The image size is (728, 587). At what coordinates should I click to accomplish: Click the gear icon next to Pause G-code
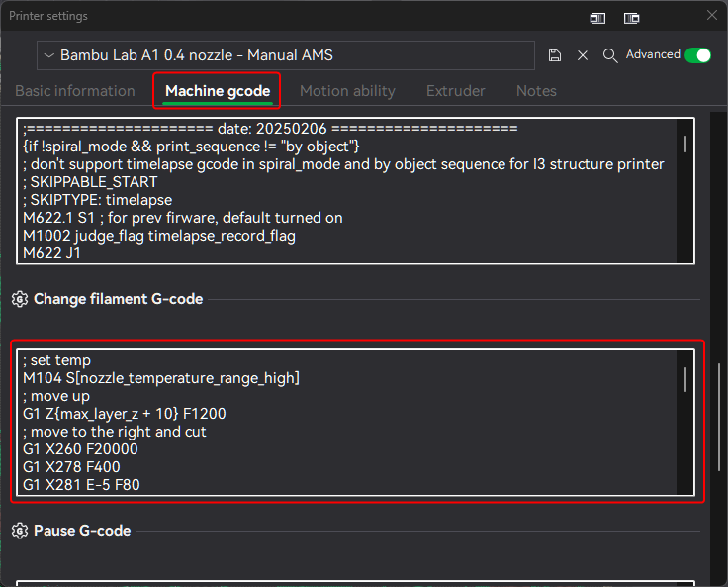pyautogui.click(x=20, y=531)
